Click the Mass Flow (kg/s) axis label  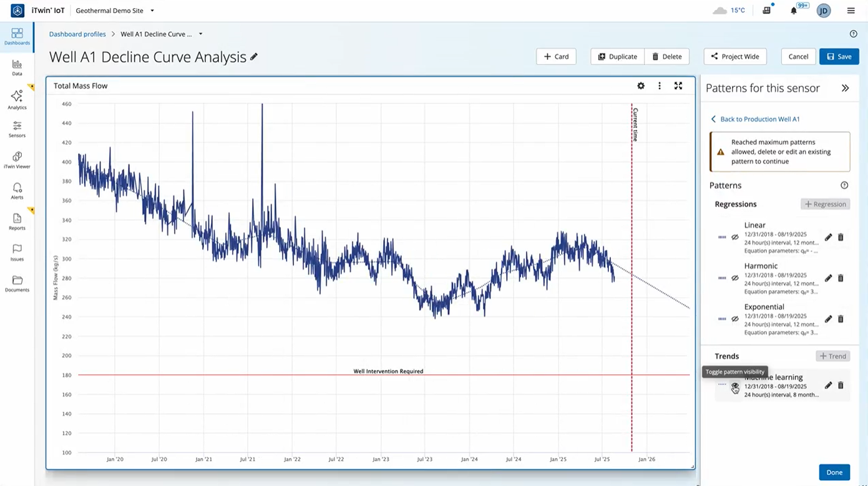click(x=56, y=278)
